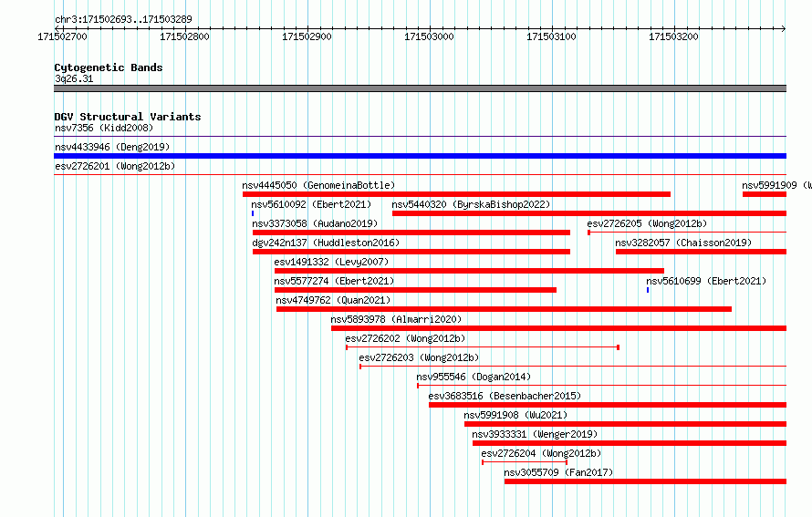Open nsv5610699 (Ebert2021) label

coord(706,281)
